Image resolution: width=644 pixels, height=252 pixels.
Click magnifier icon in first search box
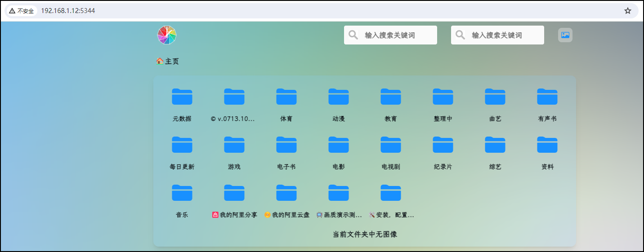pyautogui.click(x=353, y=35)
